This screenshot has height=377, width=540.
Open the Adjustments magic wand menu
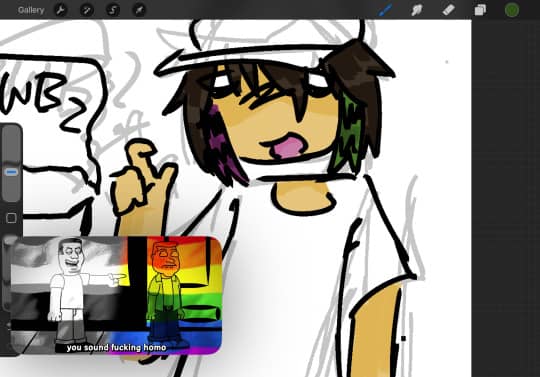click(87, 10)
